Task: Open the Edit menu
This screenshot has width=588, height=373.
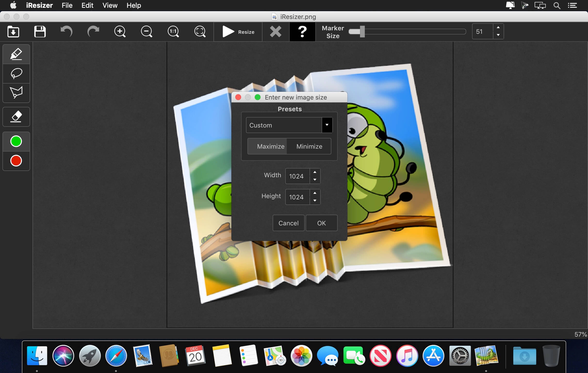Action: click(87, 5)
